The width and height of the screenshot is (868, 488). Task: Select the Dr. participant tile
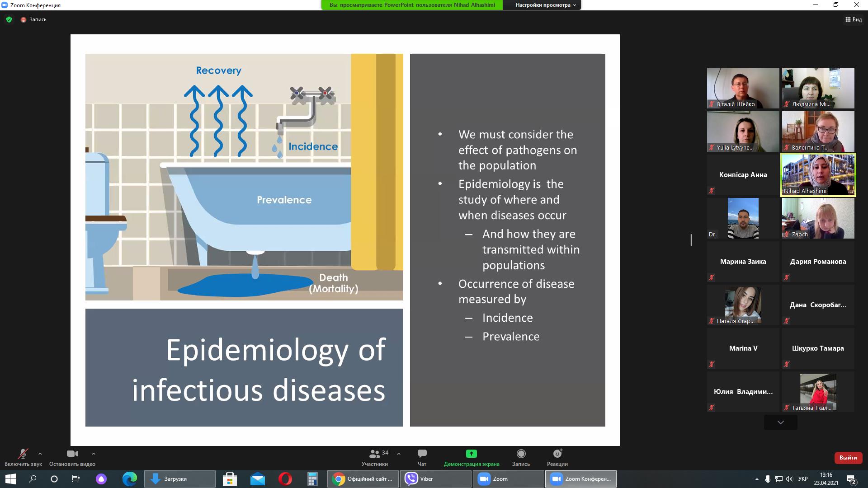pyautogui.click(x=743, y=218)
